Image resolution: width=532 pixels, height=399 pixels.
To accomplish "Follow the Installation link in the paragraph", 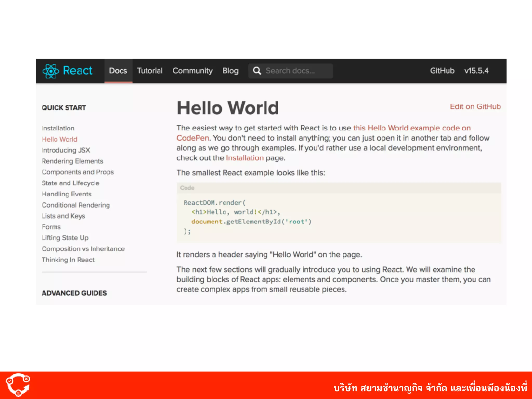I will tap(245, 158).
